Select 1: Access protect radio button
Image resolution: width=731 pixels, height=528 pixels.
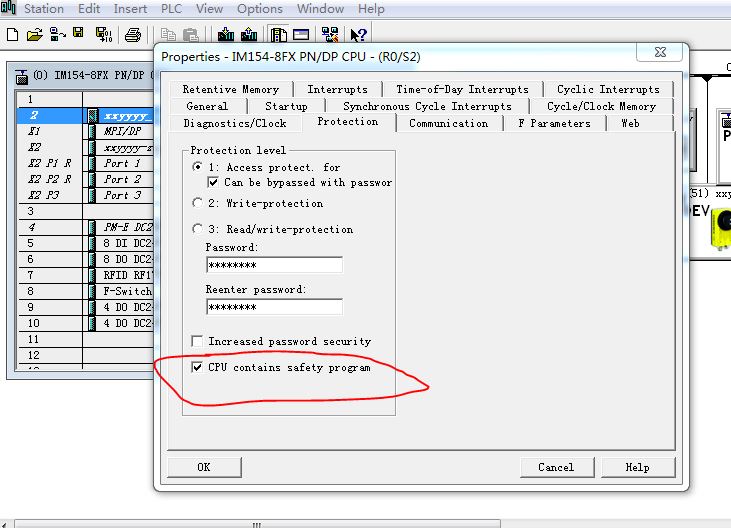pos(197,167)
